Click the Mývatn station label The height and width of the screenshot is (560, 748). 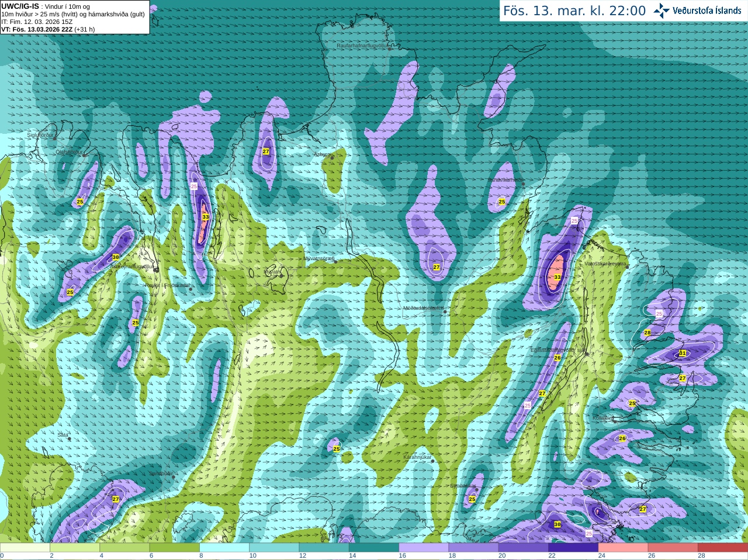point(272,272)
